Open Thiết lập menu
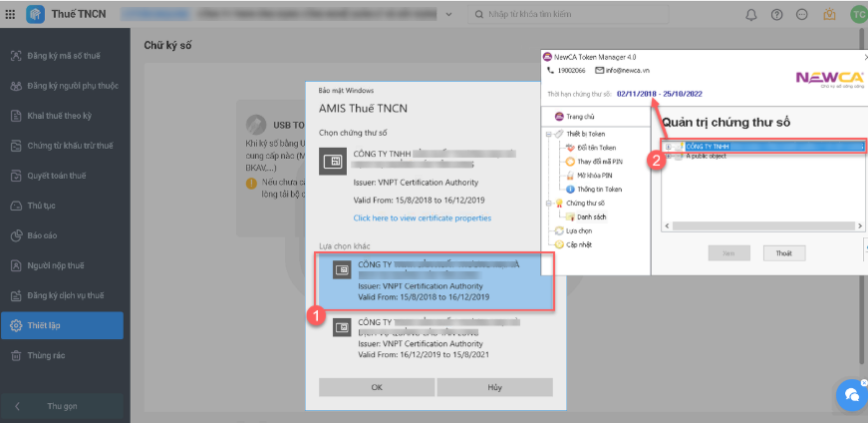The image size is (868, 423). 62,325
